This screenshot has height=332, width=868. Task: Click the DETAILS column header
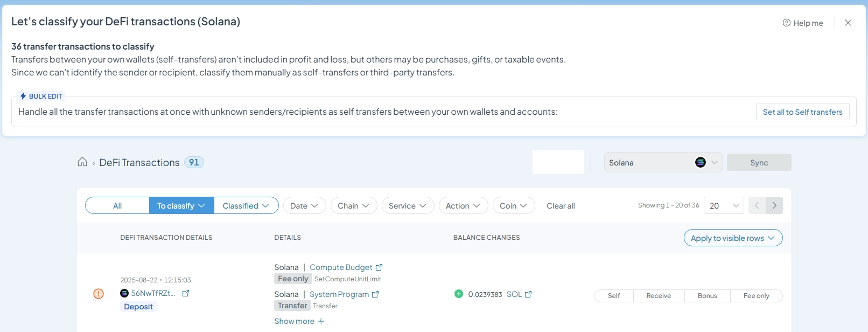click(x=288, y=238)
